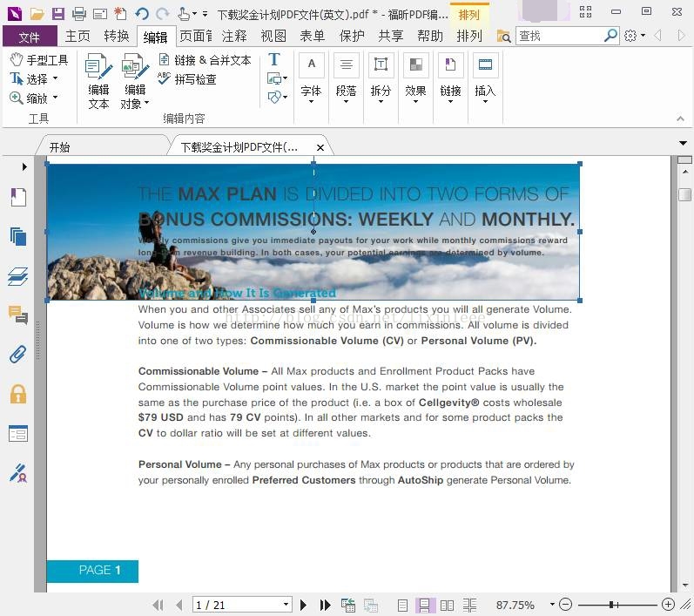Expand the Paragraph (段落) group
Image resolution: width=694 pixels, height=616 pixels.
click(x=346, y=78)
